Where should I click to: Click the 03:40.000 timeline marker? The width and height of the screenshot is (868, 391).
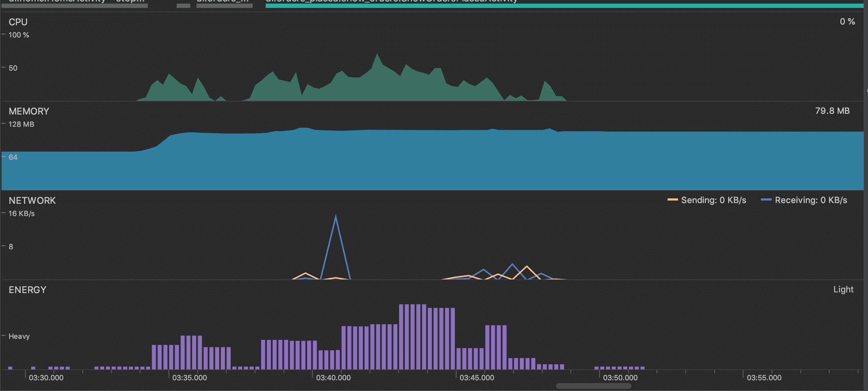pos(333,378)
